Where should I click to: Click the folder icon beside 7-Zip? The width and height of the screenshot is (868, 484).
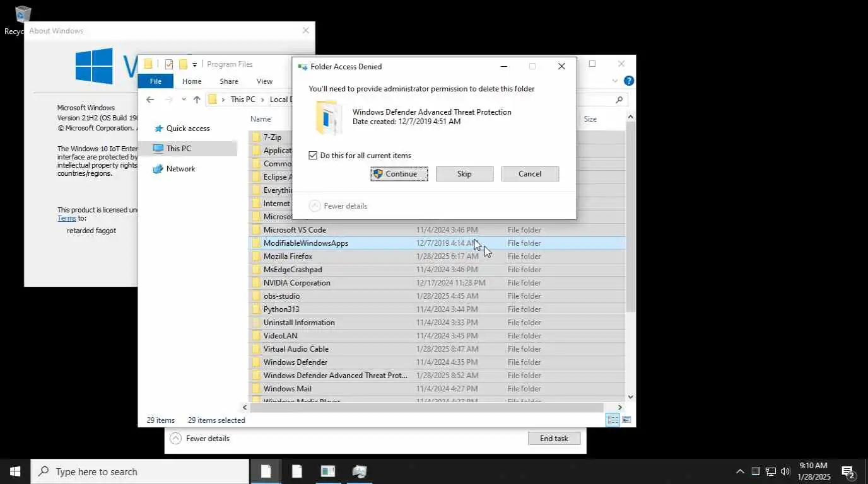[256, 137]
